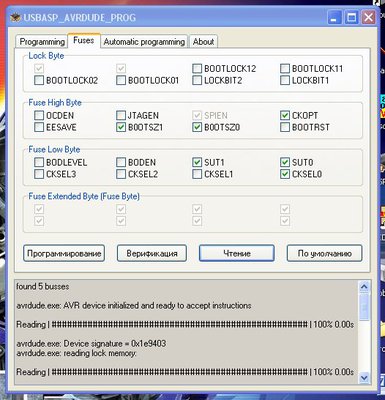The height and width of the screenshot is (400, 385).
Task: Click the Верификация button
Action: click(152, 253)
